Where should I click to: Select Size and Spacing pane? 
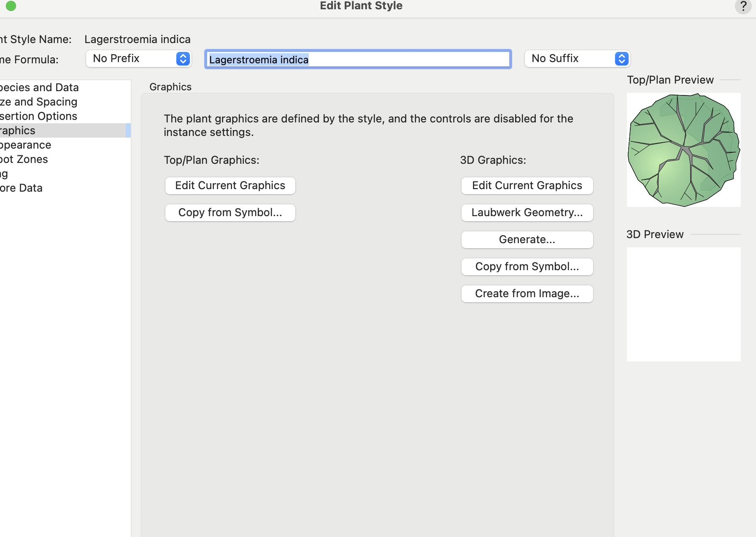[39, 102]
